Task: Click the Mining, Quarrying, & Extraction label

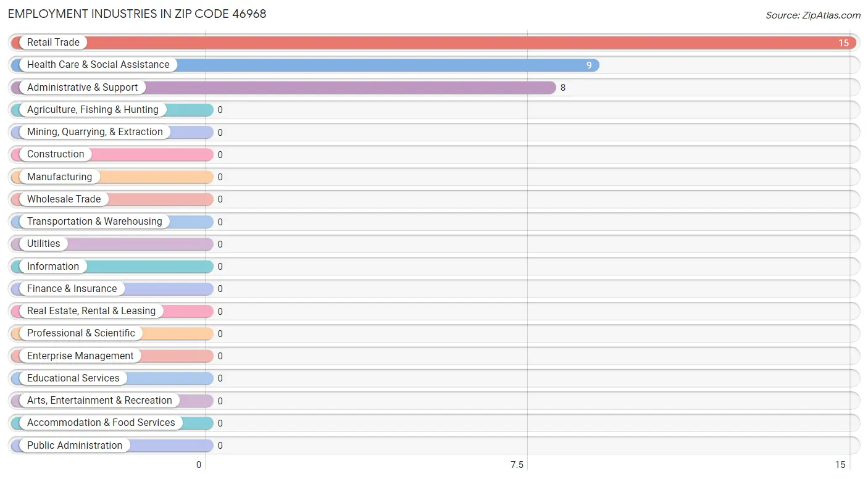Action: tap(95, 132)
